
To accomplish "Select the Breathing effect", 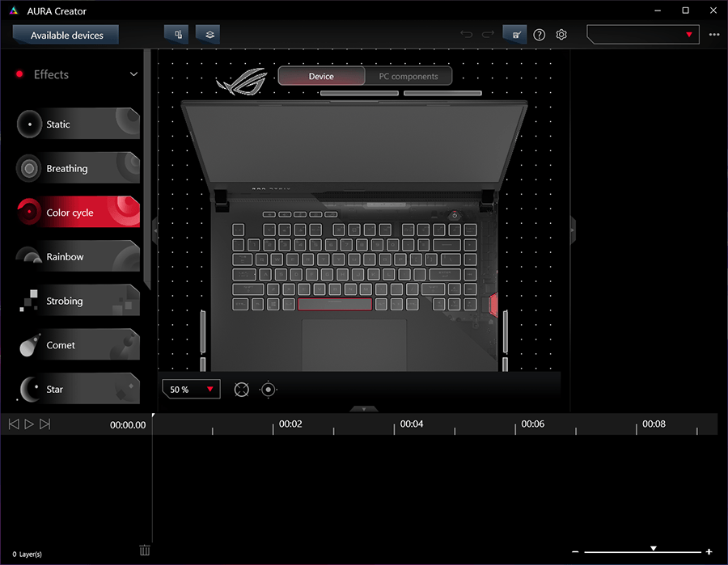I will click(78, 168).
